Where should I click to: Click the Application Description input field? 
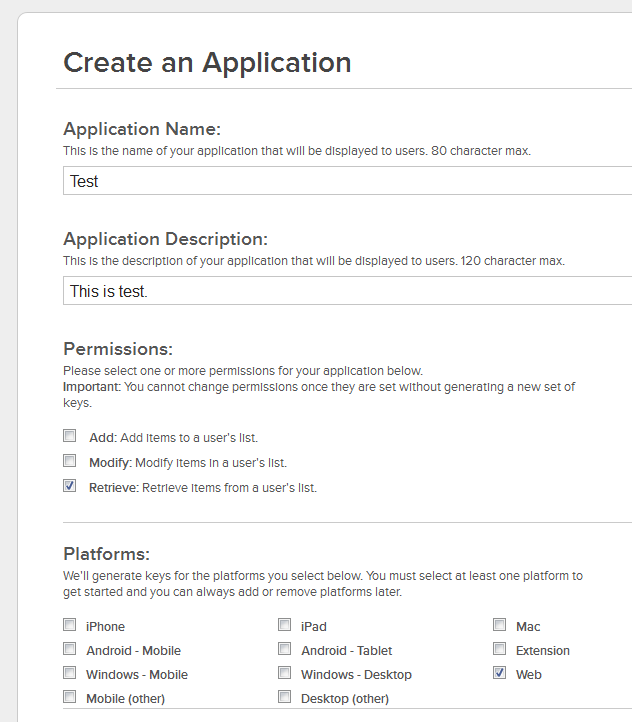348,291
